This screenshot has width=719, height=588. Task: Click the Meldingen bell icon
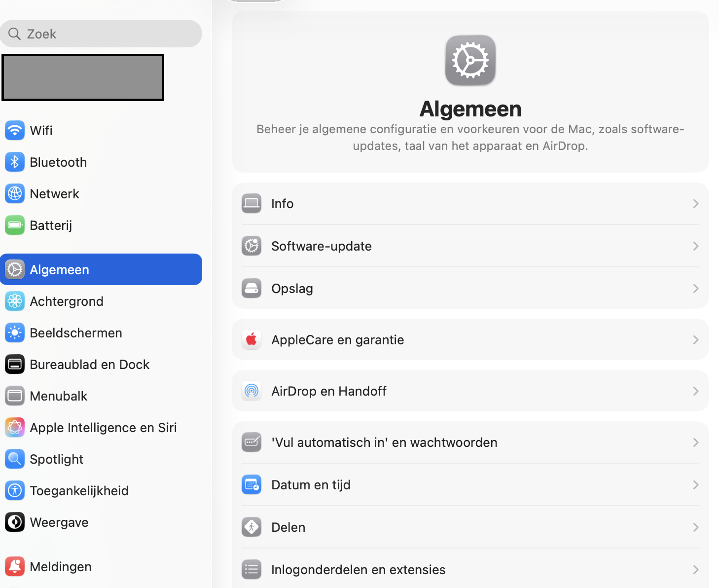pyautogui.click(x=15, y=566)
